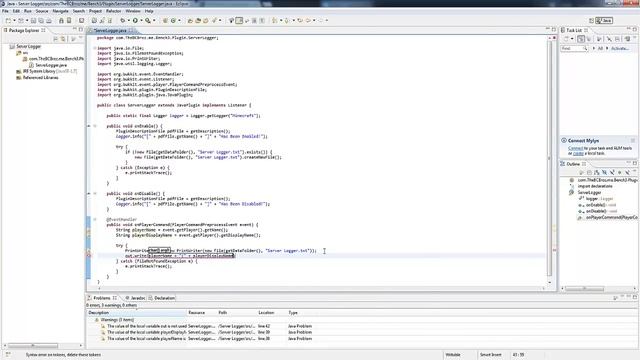Open the Help menu
The width and height of the screenshot is (640, 360).
tap(149, 11)
